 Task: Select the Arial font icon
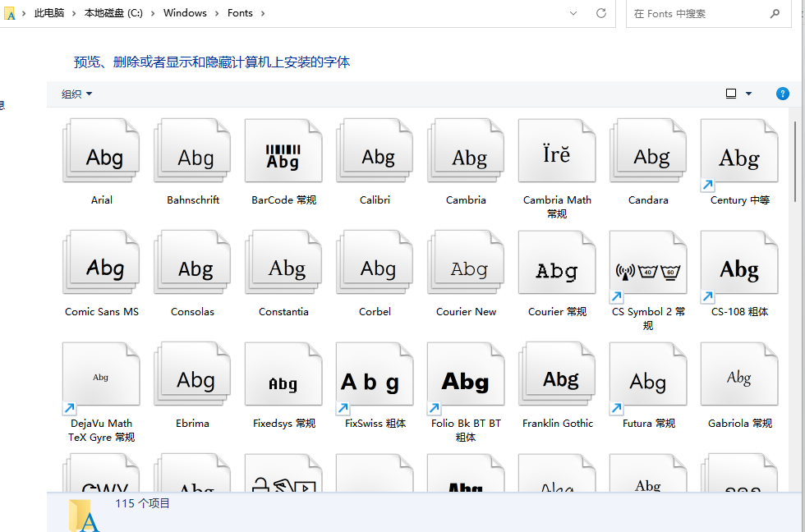point(101,151)
